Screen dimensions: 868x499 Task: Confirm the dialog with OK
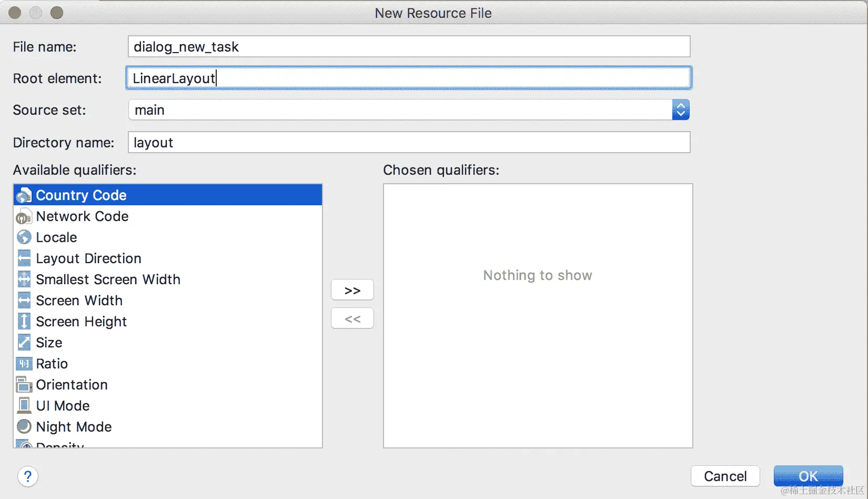coord(809,476)
